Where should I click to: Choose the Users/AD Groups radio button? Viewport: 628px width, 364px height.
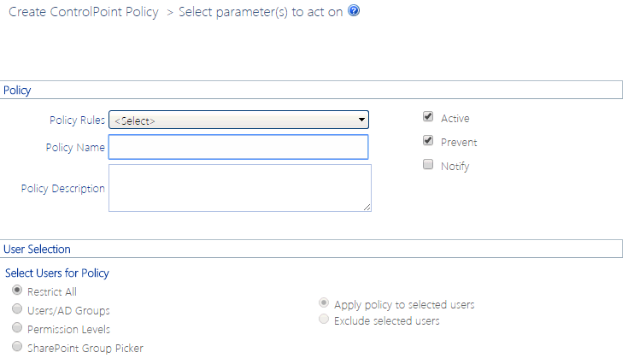[17, 309]
